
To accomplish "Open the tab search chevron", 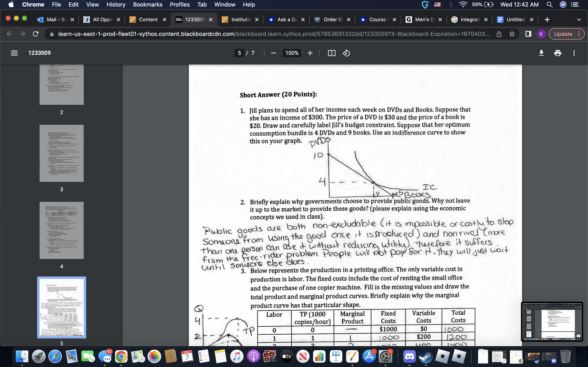I will (x=579, y=20).
